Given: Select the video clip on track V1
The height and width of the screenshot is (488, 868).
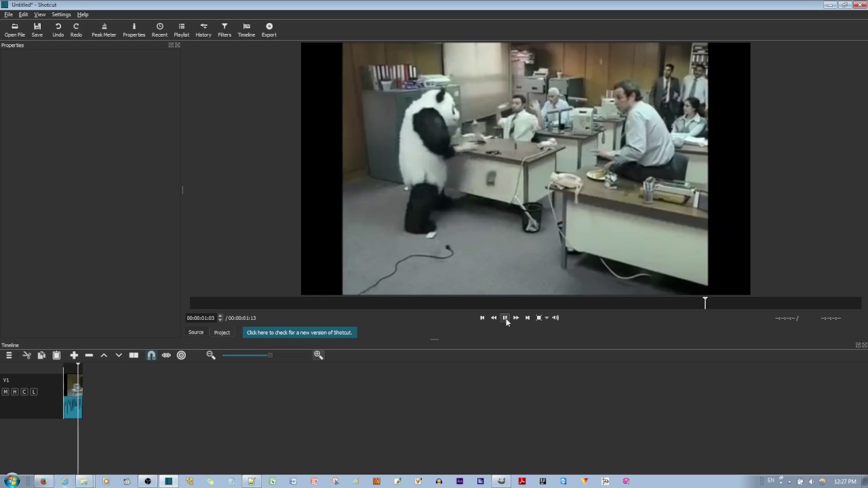Looking at the screenshot, I should click(73, 396).
